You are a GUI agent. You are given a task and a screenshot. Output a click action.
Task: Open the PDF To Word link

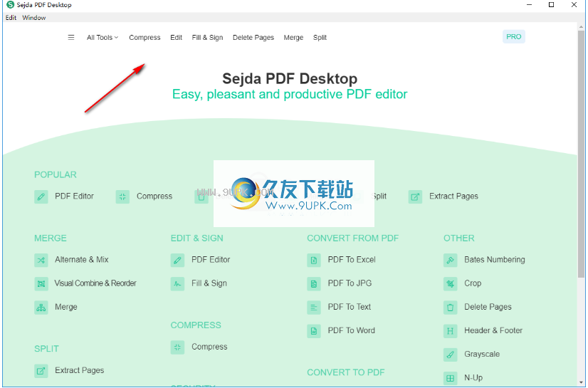tap(352, 330)
